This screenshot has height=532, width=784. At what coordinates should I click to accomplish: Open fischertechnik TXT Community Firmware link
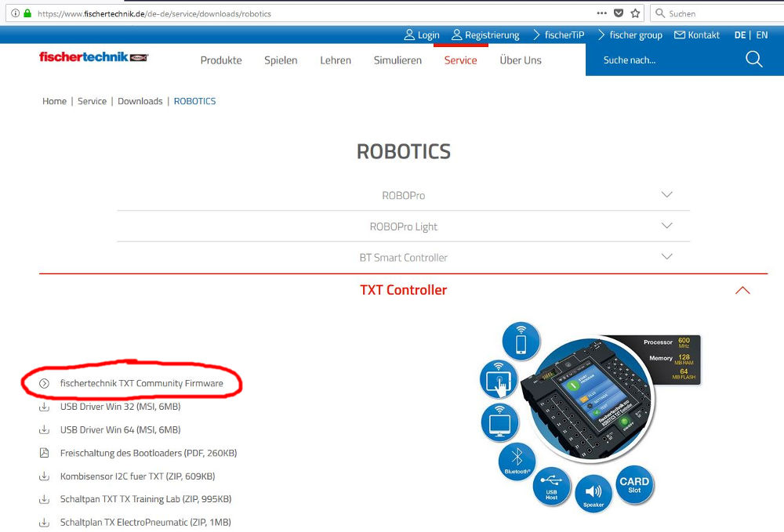141,383
